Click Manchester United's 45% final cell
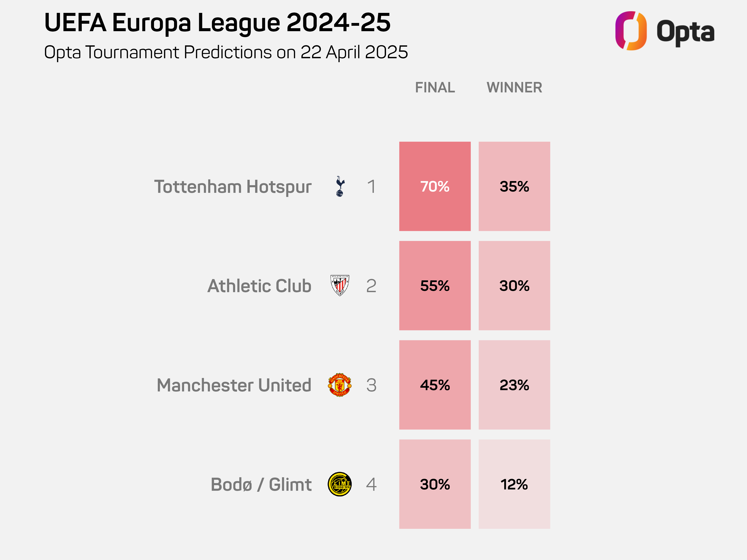The width and height of the screenshot is (747, 560). [x=435, y=385]
